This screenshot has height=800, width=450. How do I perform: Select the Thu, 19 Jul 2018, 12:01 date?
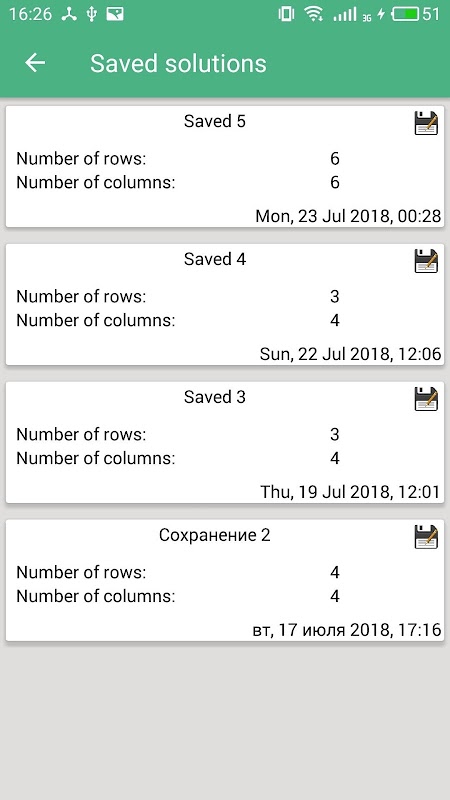point(350,492)
